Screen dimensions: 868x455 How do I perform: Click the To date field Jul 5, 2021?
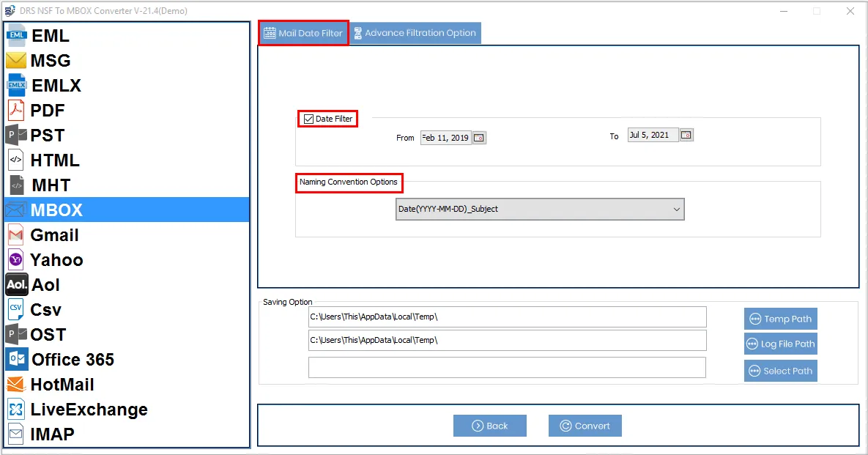[653, 135]
